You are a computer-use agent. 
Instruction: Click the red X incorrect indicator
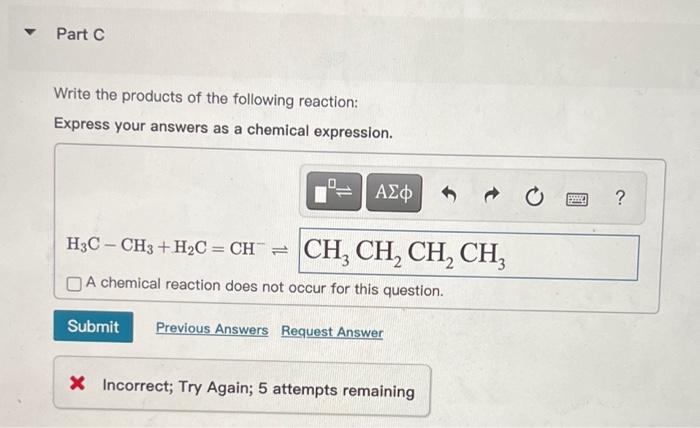point(77,383)
